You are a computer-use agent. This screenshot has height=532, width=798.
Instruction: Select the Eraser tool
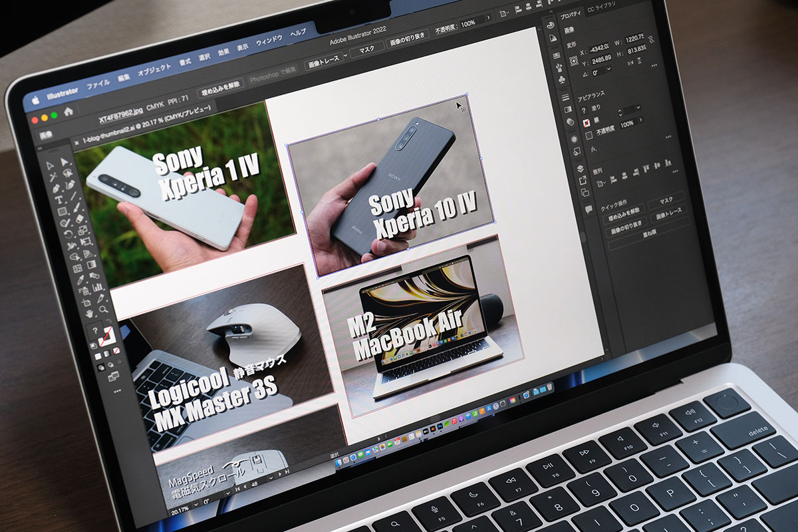[x=80, y=218]
